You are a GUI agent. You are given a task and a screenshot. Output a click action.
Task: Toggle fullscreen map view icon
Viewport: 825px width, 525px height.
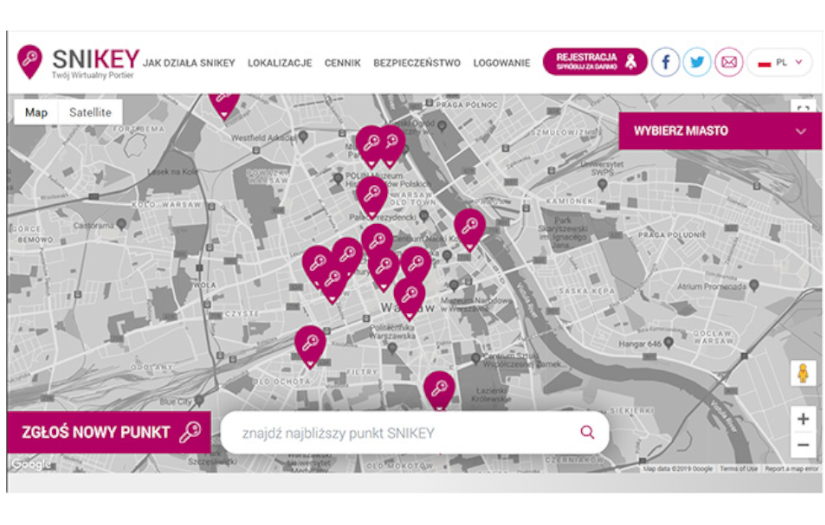click(x=803, y=107)
